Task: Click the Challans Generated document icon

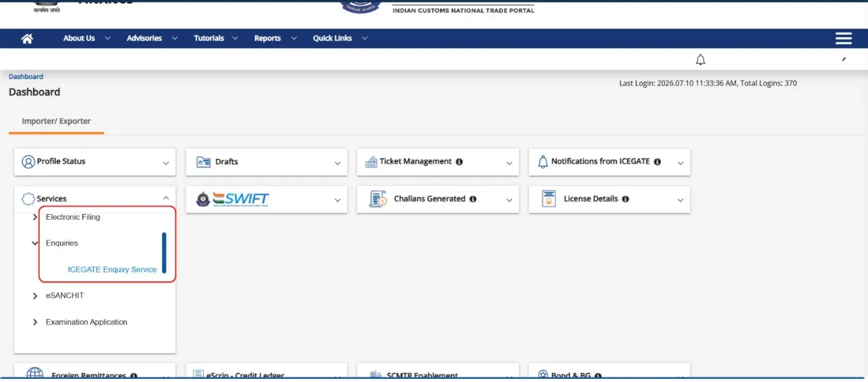Action: tap(379, 199)
